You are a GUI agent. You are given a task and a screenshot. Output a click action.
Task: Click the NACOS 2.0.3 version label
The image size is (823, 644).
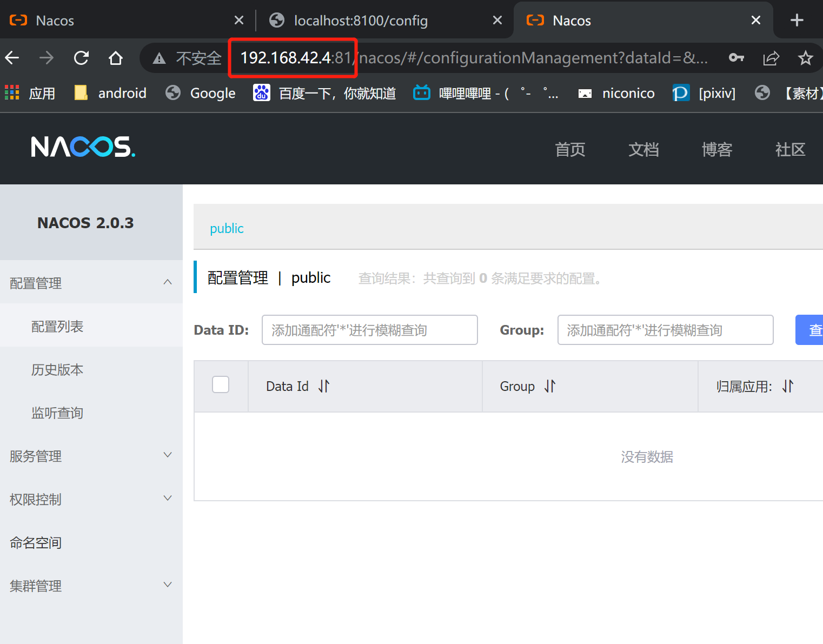85,223
